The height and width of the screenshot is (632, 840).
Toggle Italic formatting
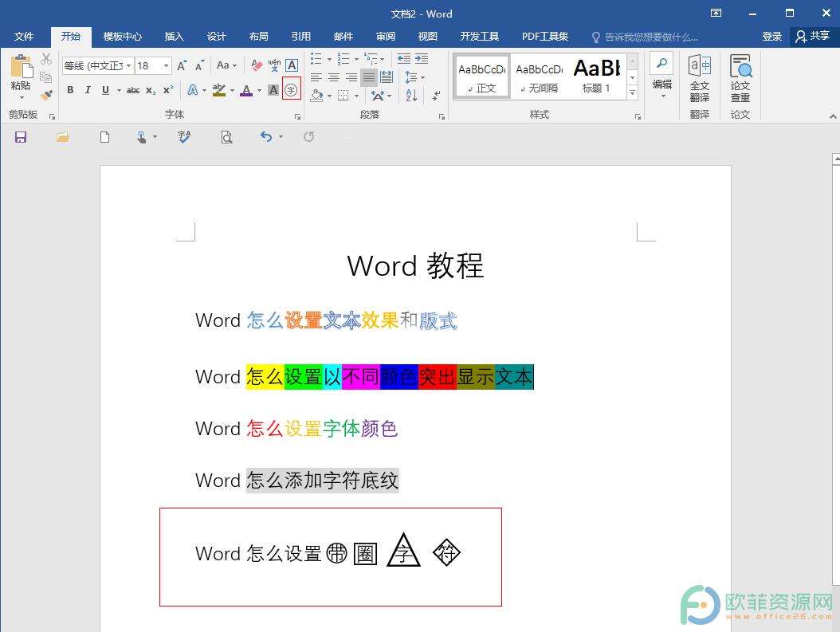click(x=88, y=90)
